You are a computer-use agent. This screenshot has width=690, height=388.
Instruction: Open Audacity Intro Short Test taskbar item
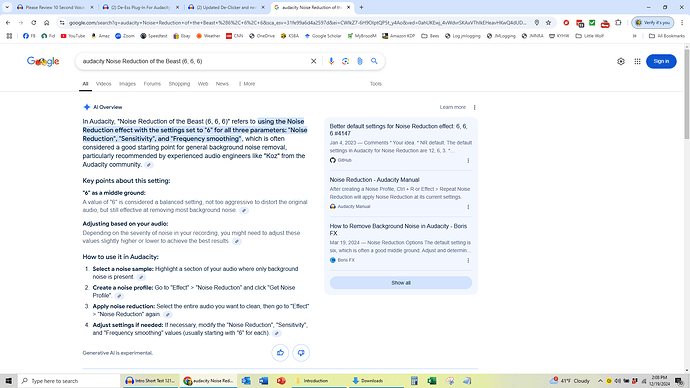point(150,381)
